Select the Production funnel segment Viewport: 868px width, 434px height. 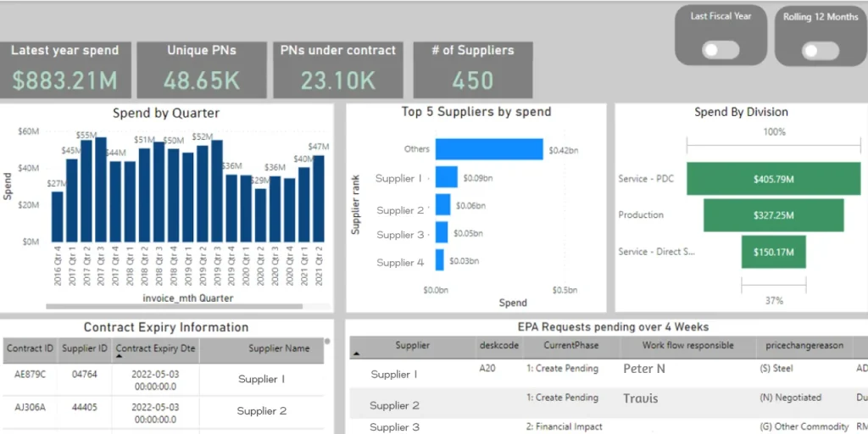772,215
